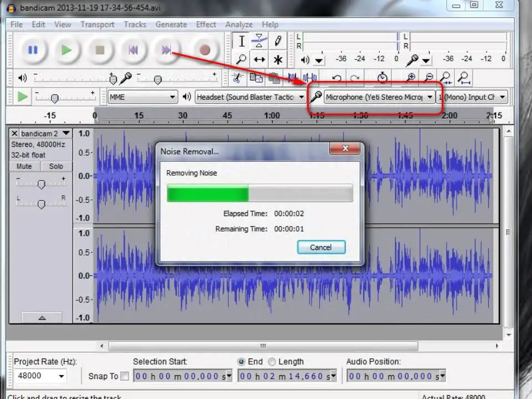This screenshot has height=399, width=532.
Task: Mute the bandicam track
Action: [x=24, y=166]
